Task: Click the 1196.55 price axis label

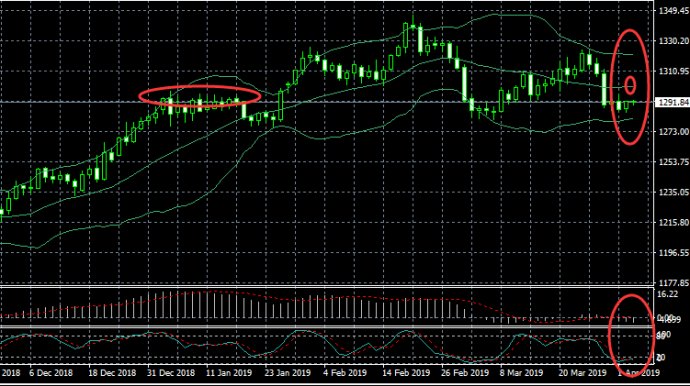Action: tap(673, 253)
